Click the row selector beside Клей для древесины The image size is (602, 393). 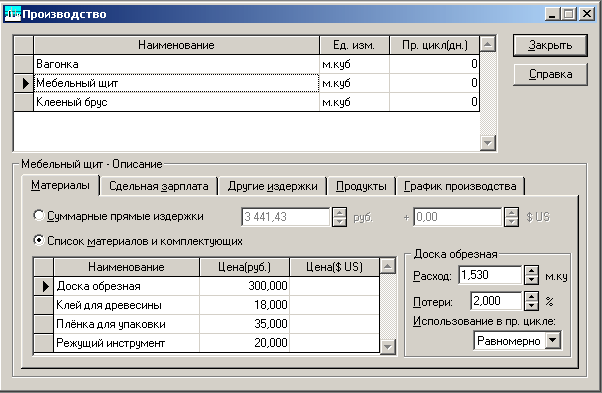click(43, 305)
